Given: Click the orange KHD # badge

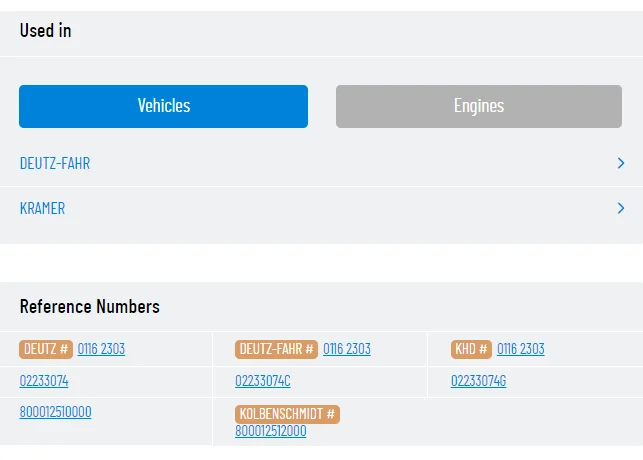Looking at the screenshot, I should point(471,349).
